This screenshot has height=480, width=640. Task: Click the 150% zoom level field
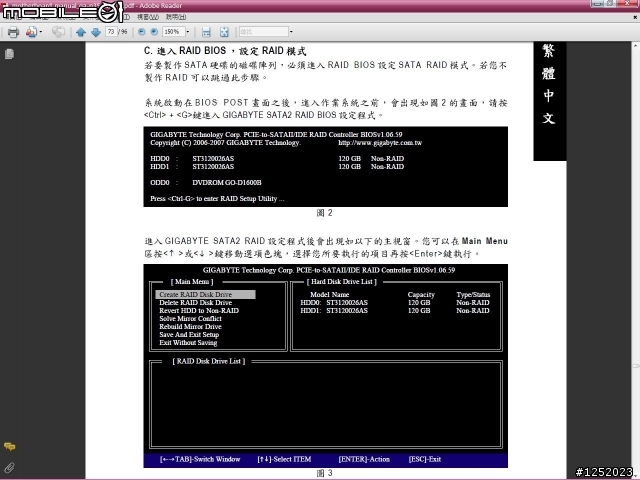click(x=173, y=31)
